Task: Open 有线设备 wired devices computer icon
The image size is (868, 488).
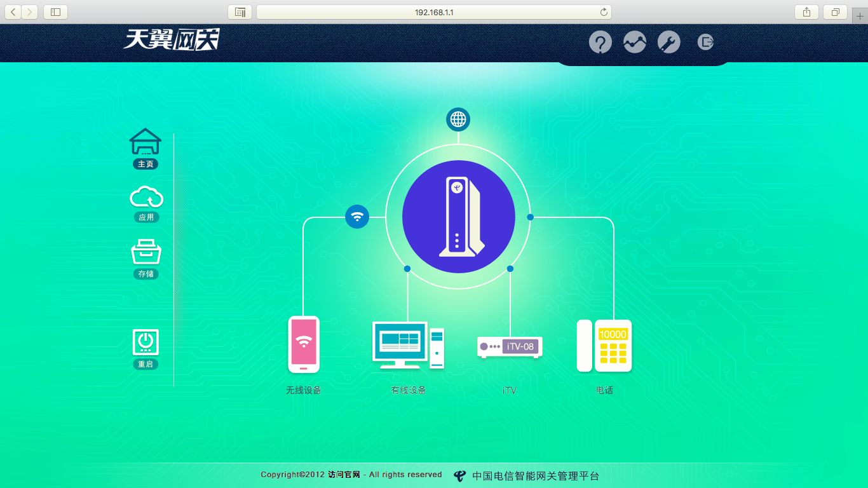Action: pos(407,346)
